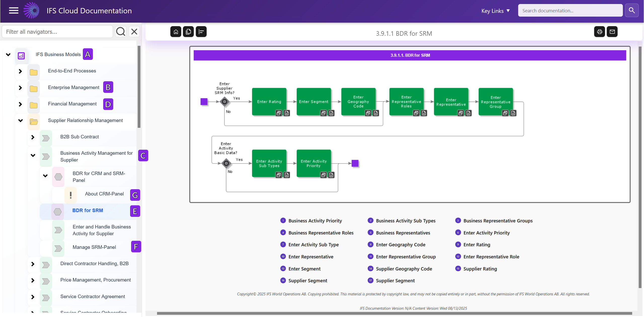Click the print icon at top right

click(x=599, y=31)
